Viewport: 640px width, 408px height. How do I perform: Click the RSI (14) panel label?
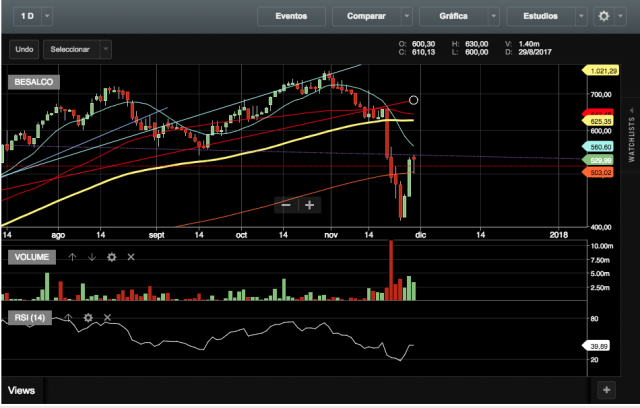pos(30,318)
